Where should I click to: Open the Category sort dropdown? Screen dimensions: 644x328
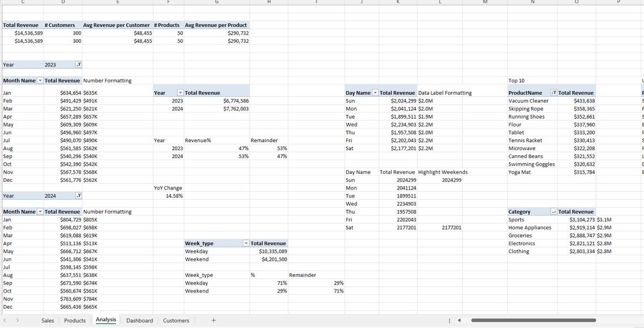click(x=554, y=212)
